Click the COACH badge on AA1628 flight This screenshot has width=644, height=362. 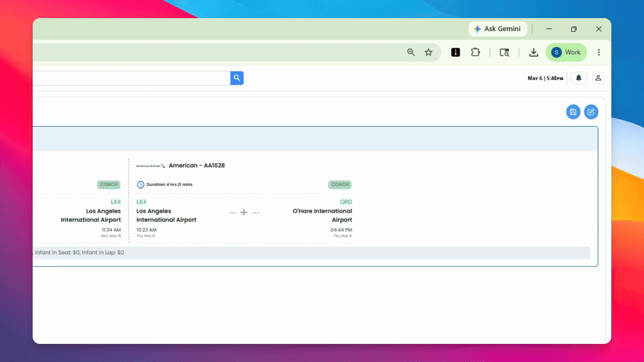pos(340,185)
